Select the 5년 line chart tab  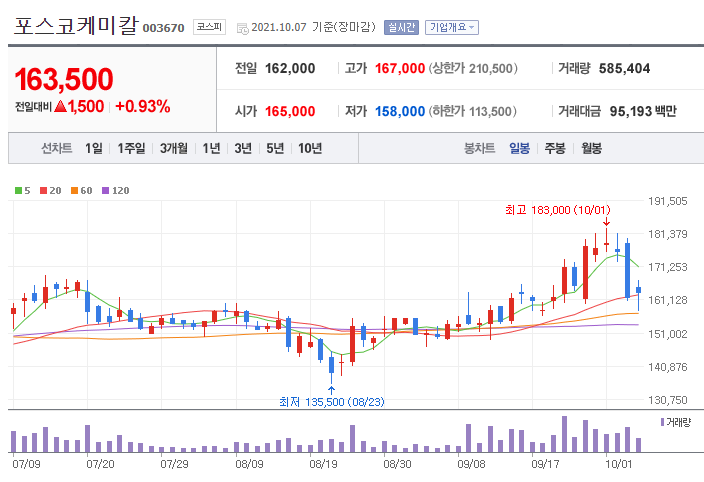coord(275,148)
